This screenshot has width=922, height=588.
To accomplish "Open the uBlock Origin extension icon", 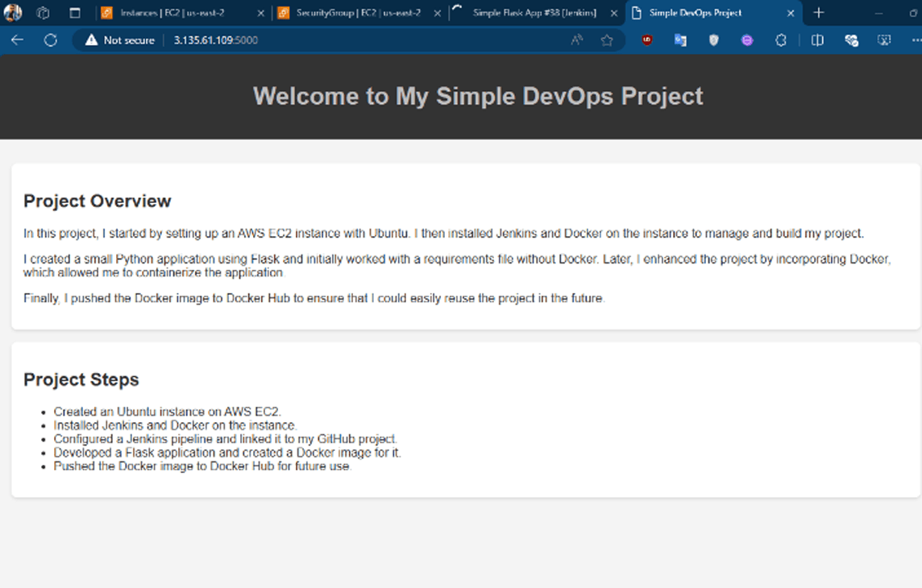I will coord(647,40).
